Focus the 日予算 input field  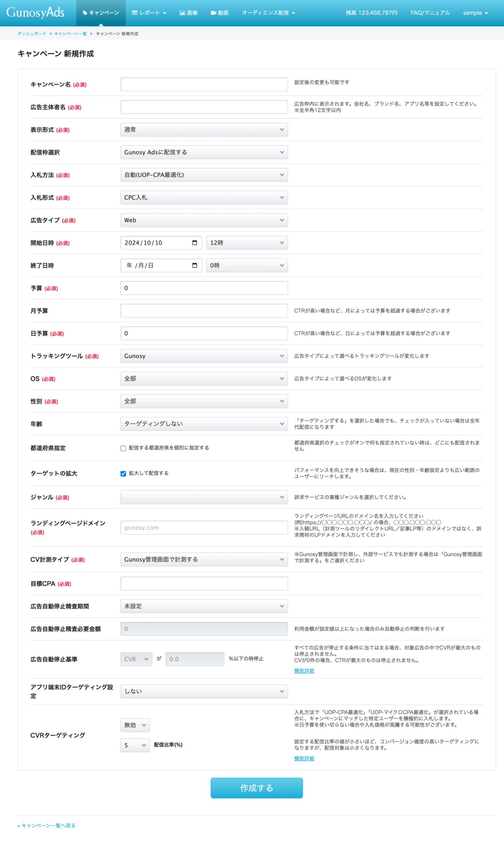[204, 333]
